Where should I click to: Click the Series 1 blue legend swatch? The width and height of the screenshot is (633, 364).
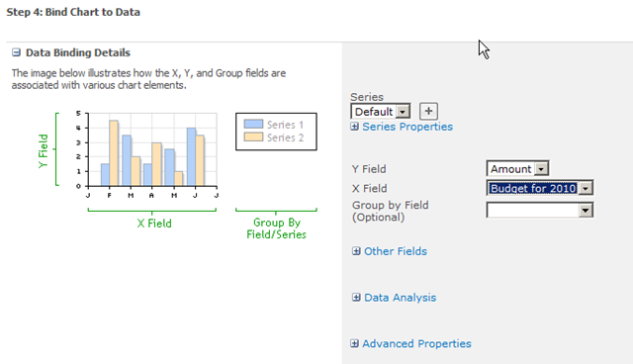[253, 124]
